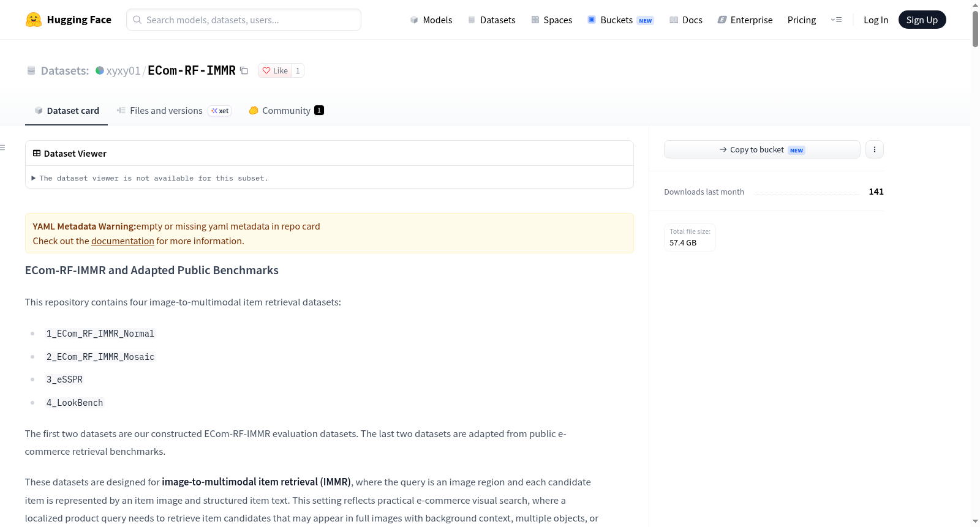Open Docs in top navigation
Image resolution: width=980 pixels, height=527 pixels.
tap(686, 20)
